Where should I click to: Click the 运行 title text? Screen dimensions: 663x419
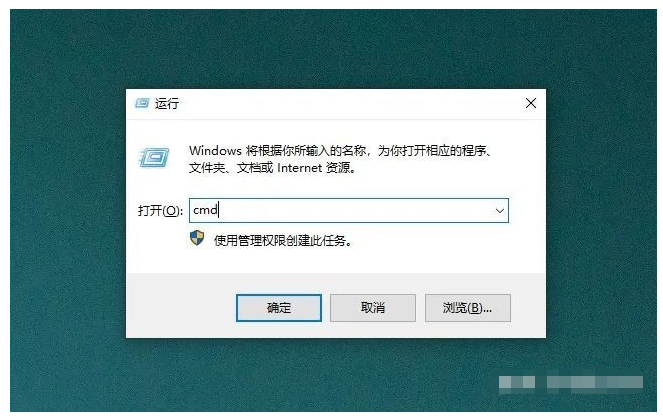point(167,104)
